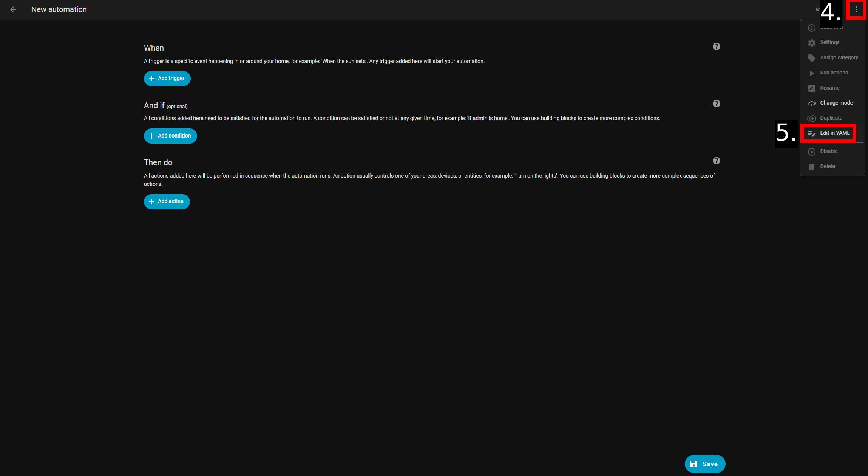Select Duplicate from the menu
This screenshot has height=476, width=868.
pos(832,118)
